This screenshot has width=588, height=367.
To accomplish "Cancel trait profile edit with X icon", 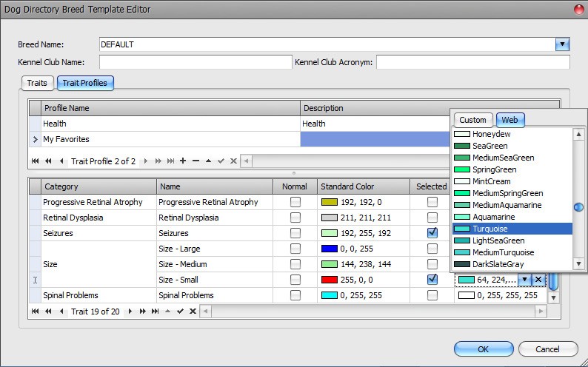I will [x=233, y=161].
